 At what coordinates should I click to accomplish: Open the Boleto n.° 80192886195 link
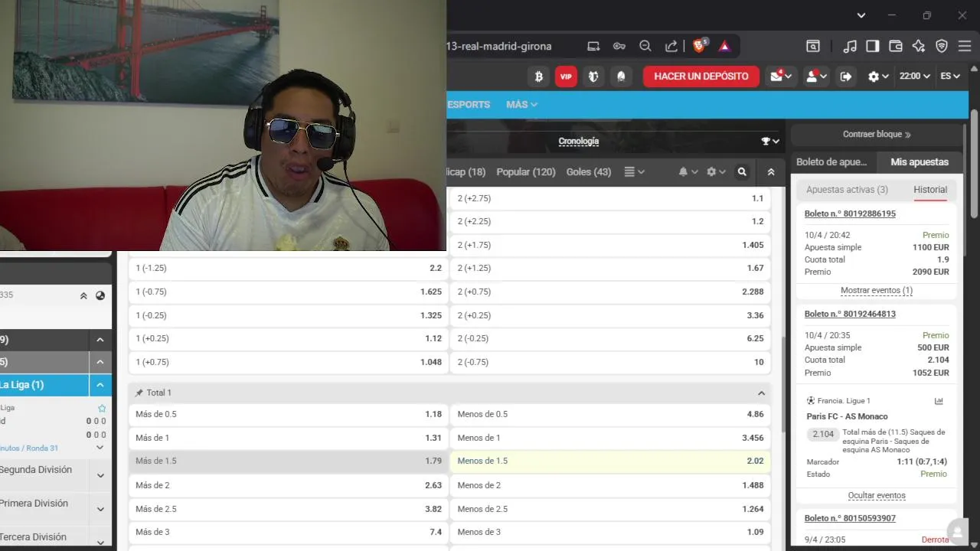850,214
